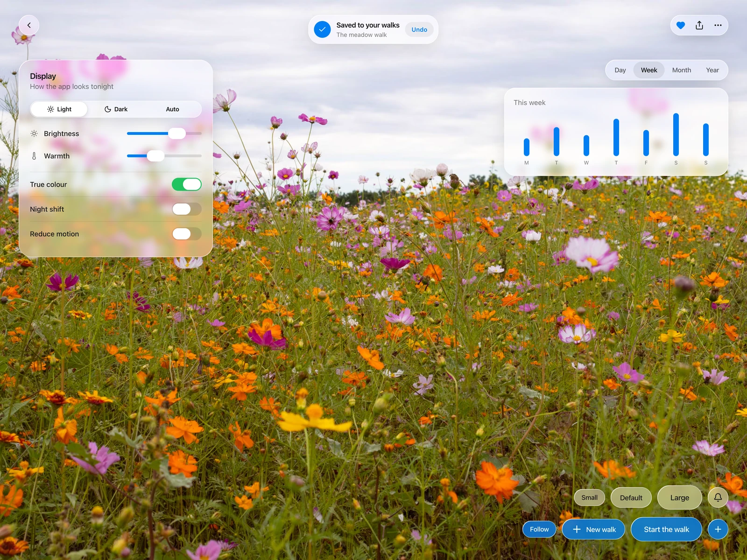
Task: Undo saving the meadow walk
Action: (x=419, y=29)
